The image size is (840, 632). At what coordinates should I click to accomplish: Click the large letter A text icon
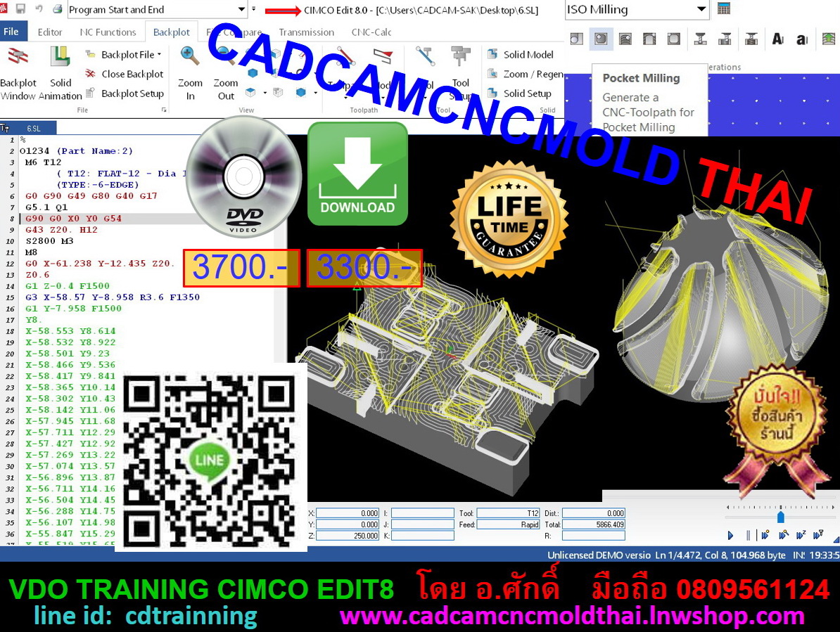point(777,39)
